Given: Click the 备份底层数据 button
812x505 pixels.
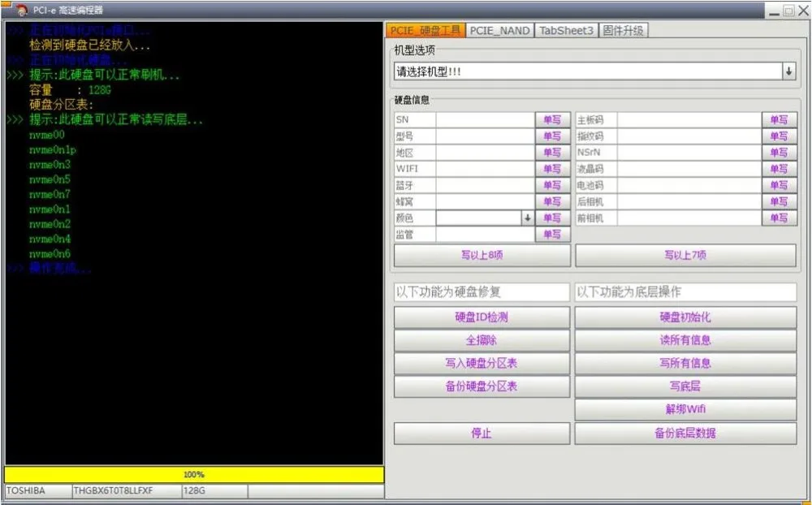Looking at the screenshot, I should [x=685, y=433].
